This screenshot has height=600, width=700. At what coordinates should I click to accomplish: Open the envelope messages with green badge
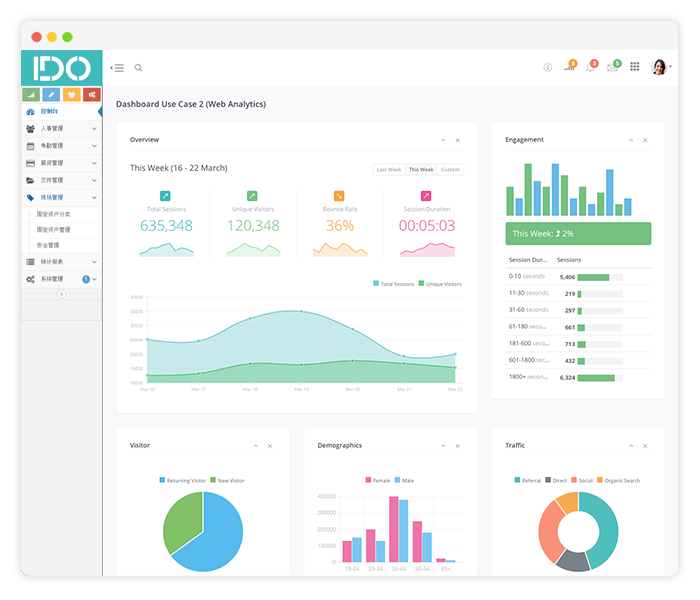pyautogui.click(x=613, y=67)
